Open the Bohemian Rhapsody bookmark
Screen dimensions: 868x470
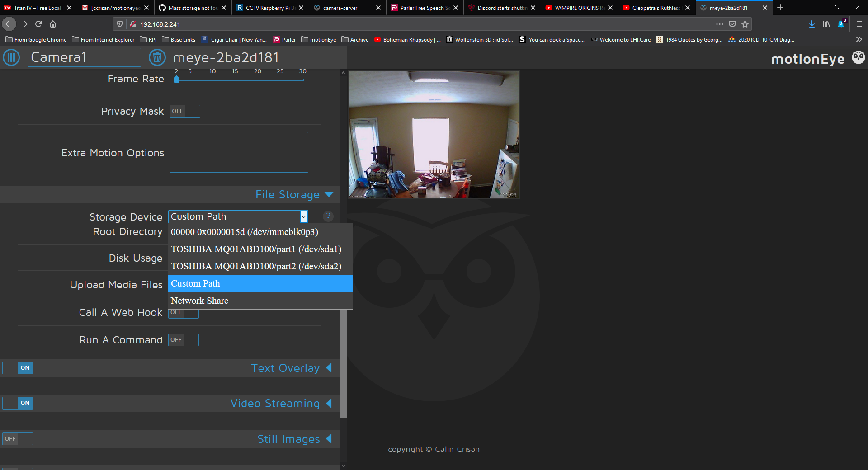407,39
